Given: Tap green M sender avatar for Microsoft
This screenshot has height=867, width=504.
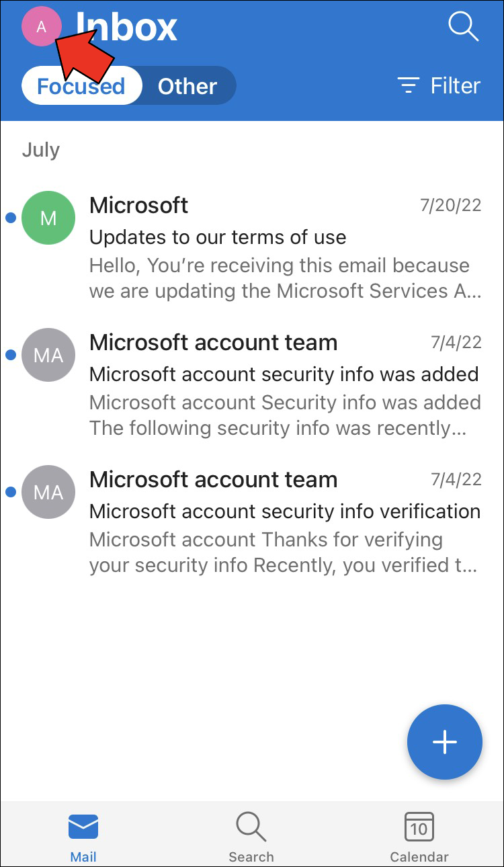Looking at the screenshot, I should (x=48, y=218).
